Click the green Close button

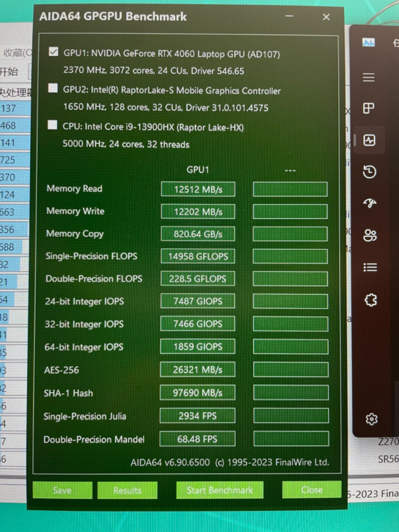[x=312, y=489]
